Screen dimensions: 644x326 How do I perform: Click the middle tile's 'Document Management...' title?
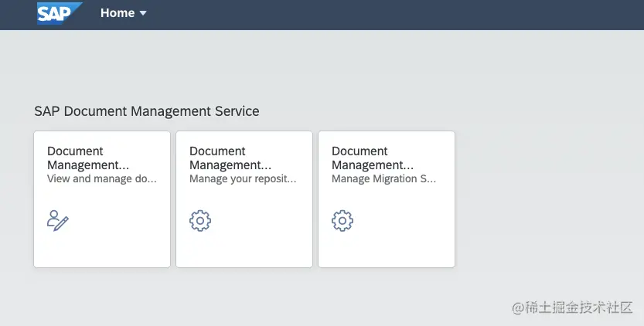230,158
